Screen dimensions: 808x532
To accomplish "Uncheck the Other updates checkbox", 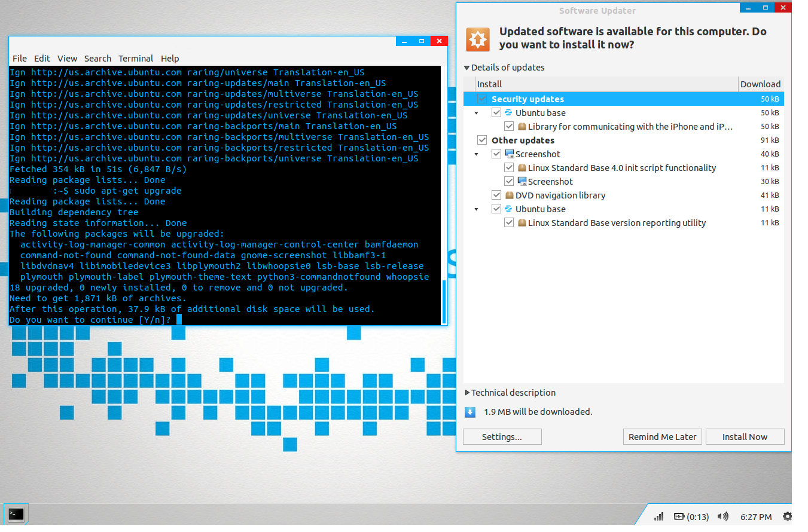I will [x=482, y=140].
